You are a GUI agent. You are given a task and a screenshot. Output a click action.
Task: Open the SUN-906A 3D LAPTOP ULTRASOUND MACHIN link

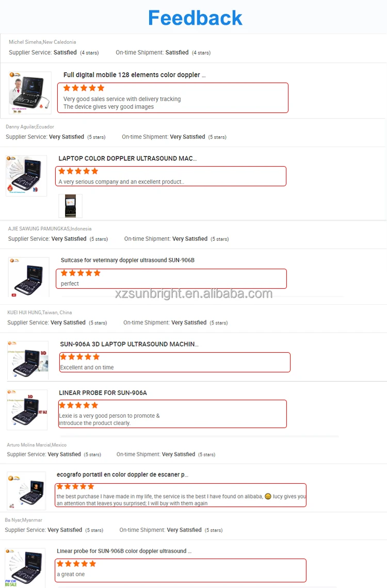click(129, 344)
